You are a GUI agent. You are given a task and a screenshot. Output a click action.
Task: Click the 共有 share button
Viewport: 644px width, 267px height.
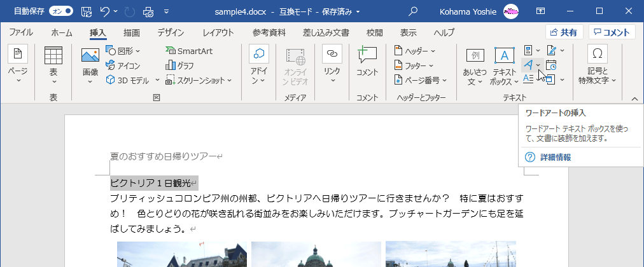[x=564, y=32]
